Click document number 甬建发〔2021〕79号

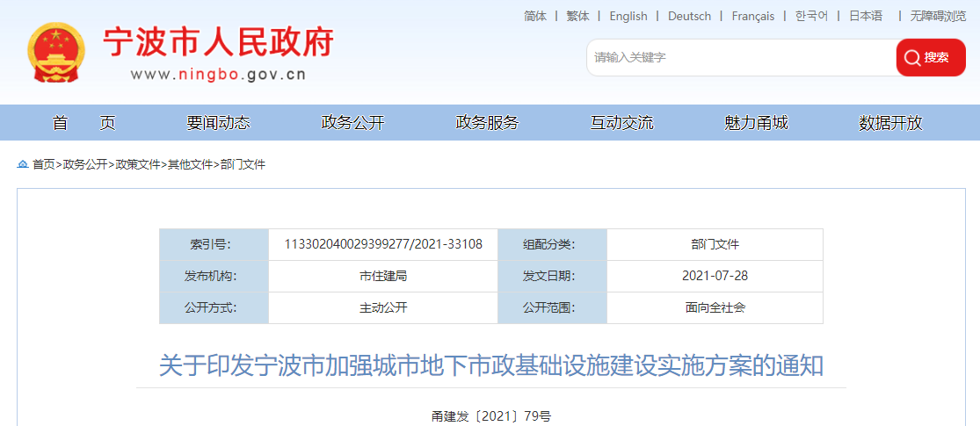click(x=491, y=416)
